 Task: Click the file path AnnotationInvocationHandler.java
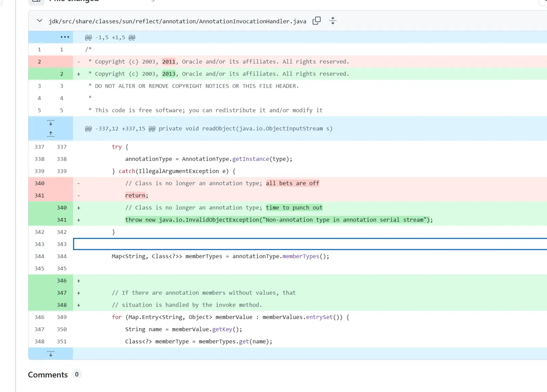pos(177,21)
